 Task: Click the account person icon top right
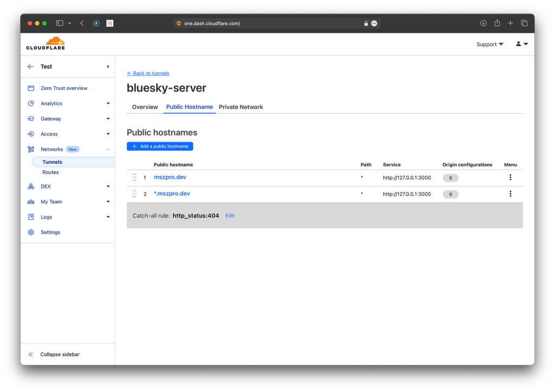[518, 44]
